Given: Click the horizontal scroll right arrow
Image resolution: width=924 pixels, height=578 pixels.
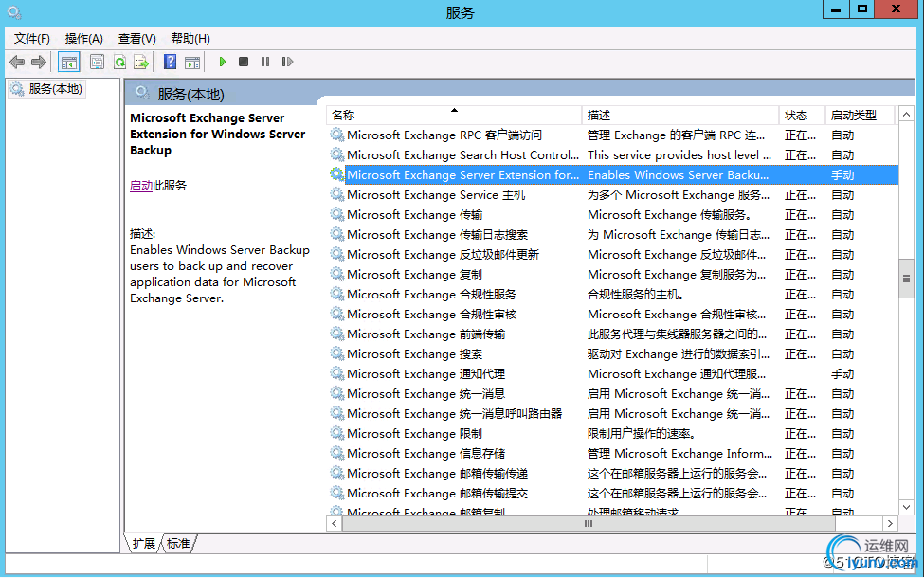Looking at the screenshot, I should (x=890, y=523).
